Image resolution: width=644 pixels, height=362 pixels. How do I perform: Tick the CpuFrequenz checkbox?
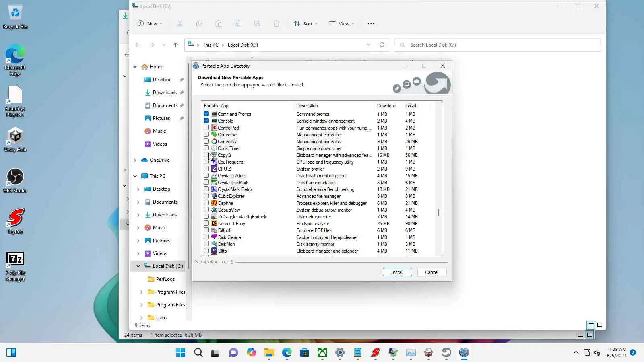[x=206, y=162]
